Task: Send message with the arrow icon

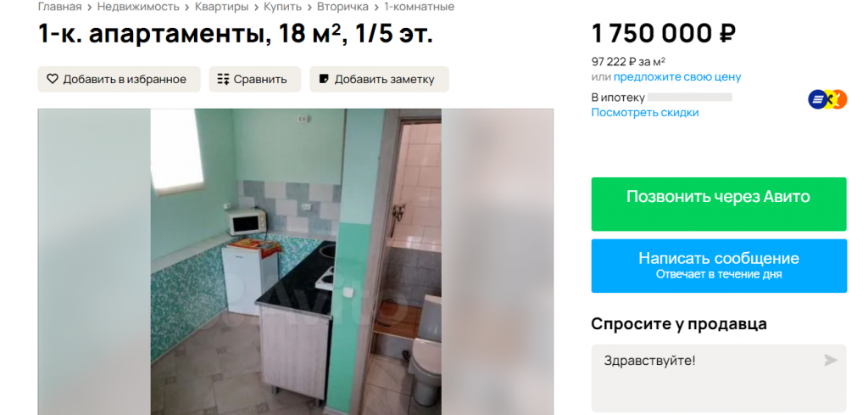Action: (831, 361)
